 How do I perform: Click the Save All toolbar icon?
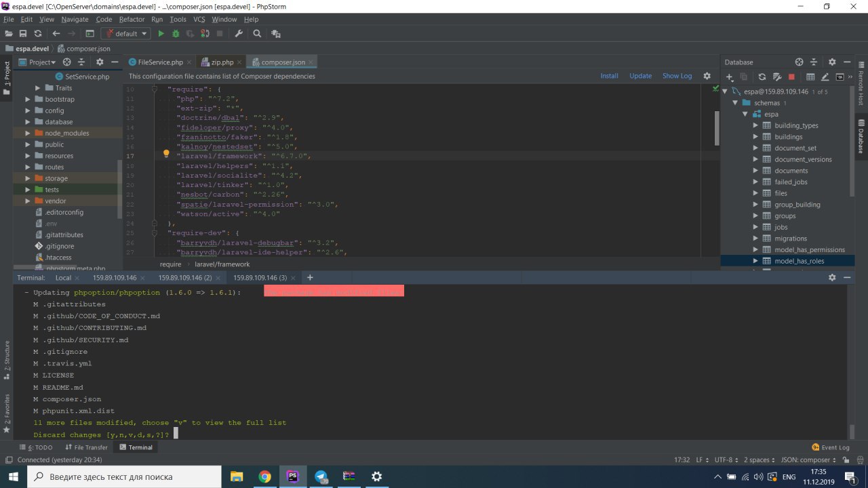[23, 33]
